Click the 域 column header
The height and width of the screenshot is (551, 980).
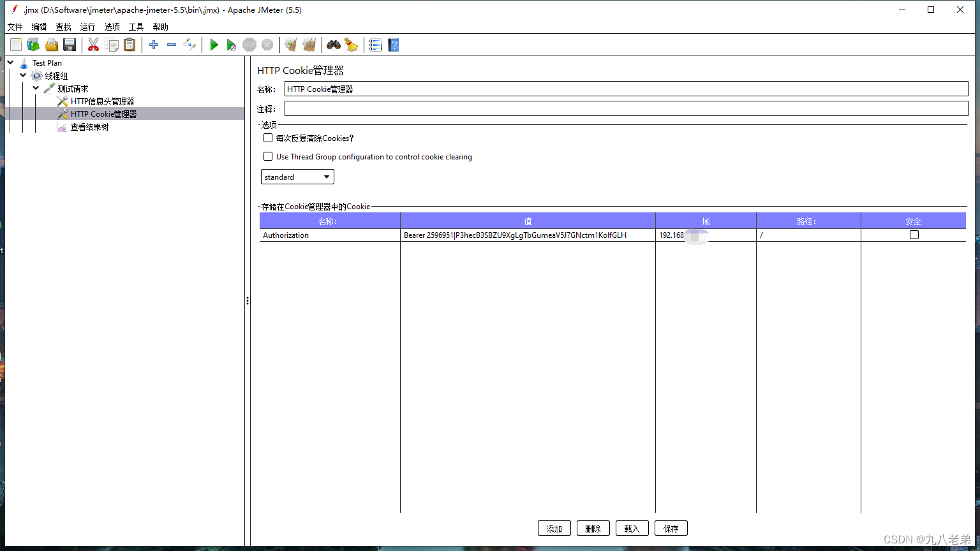[706, 221]
